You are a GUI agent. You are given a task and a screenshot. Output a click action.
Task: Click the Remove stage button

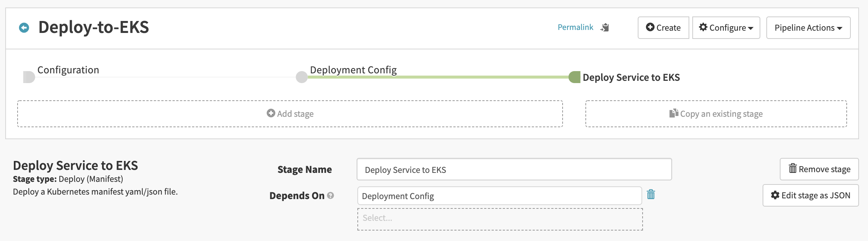[819, 169]
